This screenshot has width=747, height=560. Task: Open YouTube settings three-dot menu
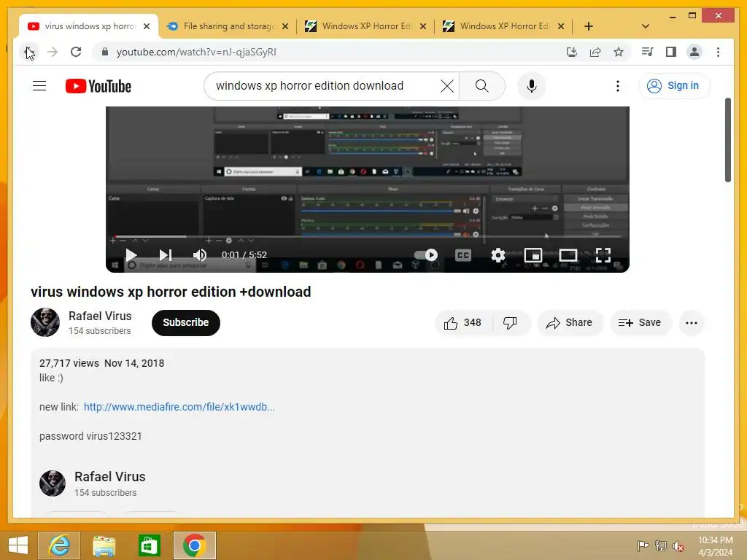coord(617,86)
